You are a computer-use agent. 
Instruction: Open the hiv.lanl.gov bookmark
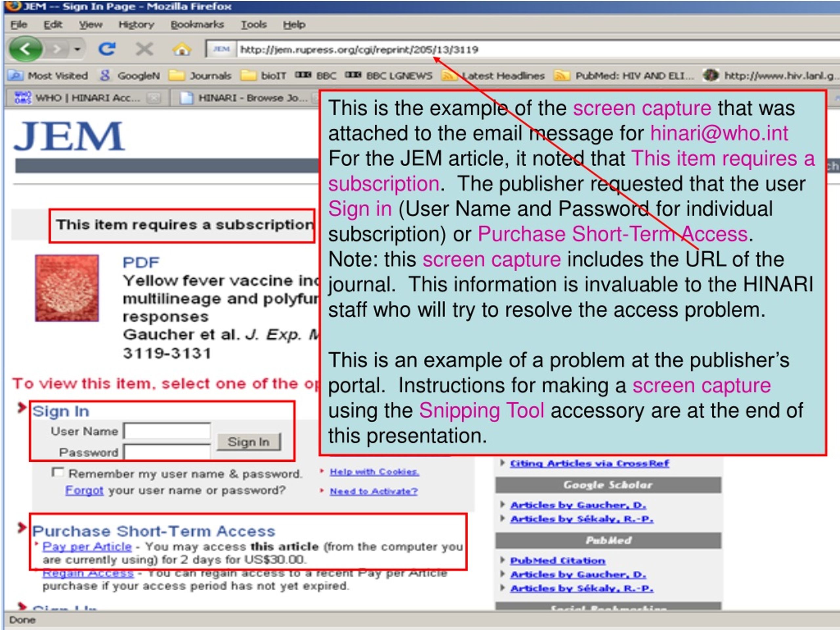(770, 76)
